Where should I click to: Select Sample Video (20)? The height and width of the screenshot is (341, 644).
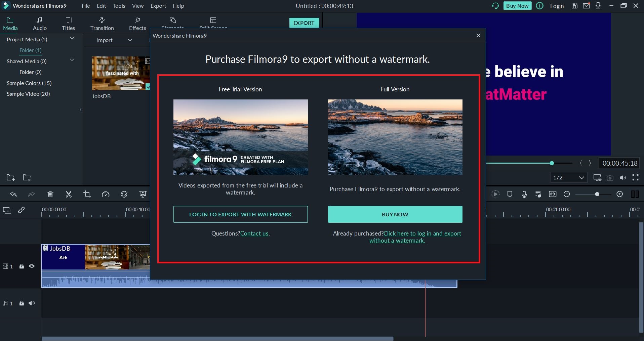click(28, 94)
